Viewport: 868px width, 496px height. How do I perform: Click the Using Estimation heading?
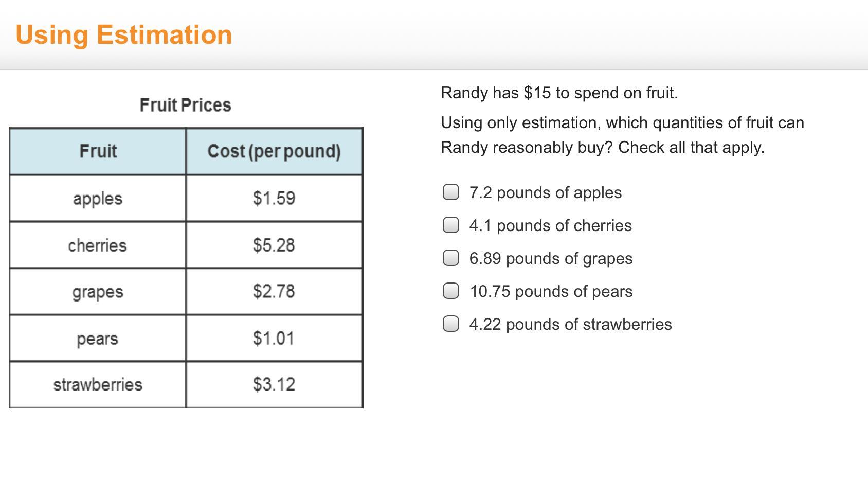point(124,35)
